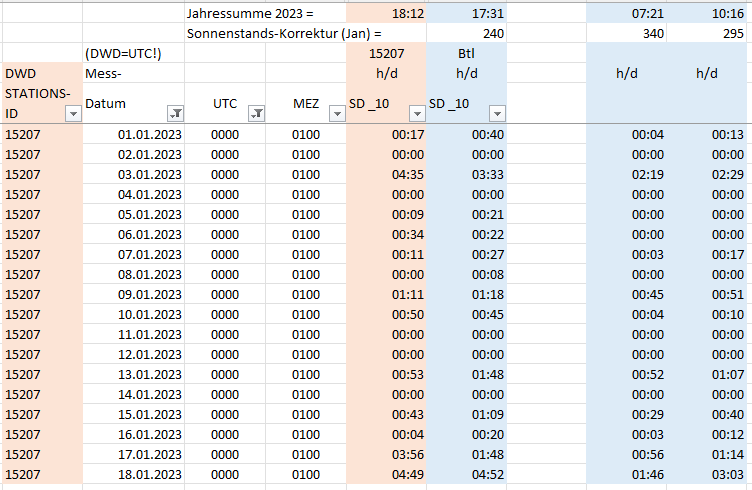
Task: Select the cell containing 295
Action: pyautogui.click(x=707, y=33)
